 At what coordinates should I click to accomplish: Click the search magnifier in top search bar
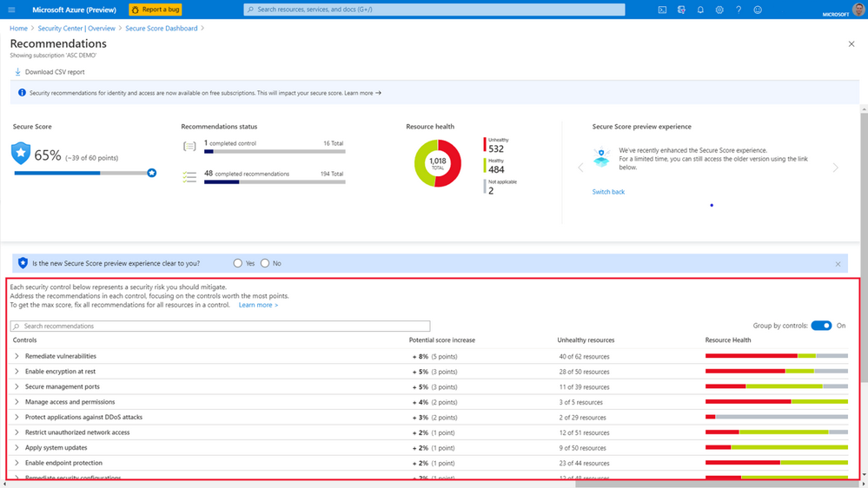(x=250, y=10)
